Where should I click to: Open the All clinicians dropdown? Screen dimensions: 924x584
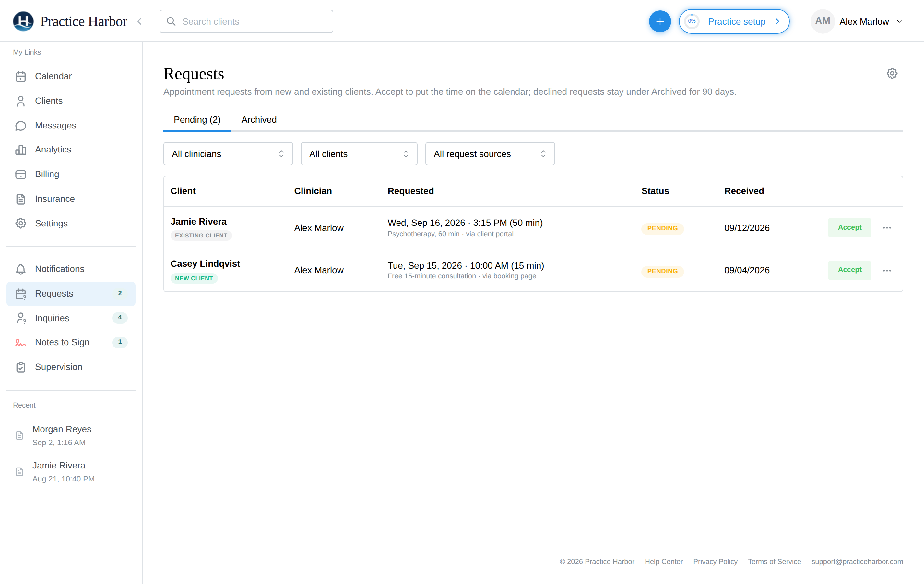tap(228, 154)
